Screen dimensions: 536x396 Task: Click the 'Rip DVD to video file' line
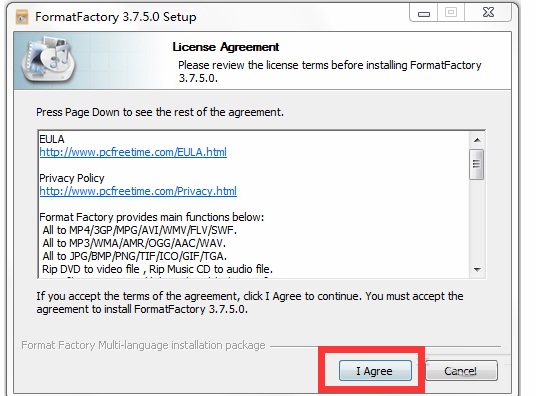coord(157,269)
